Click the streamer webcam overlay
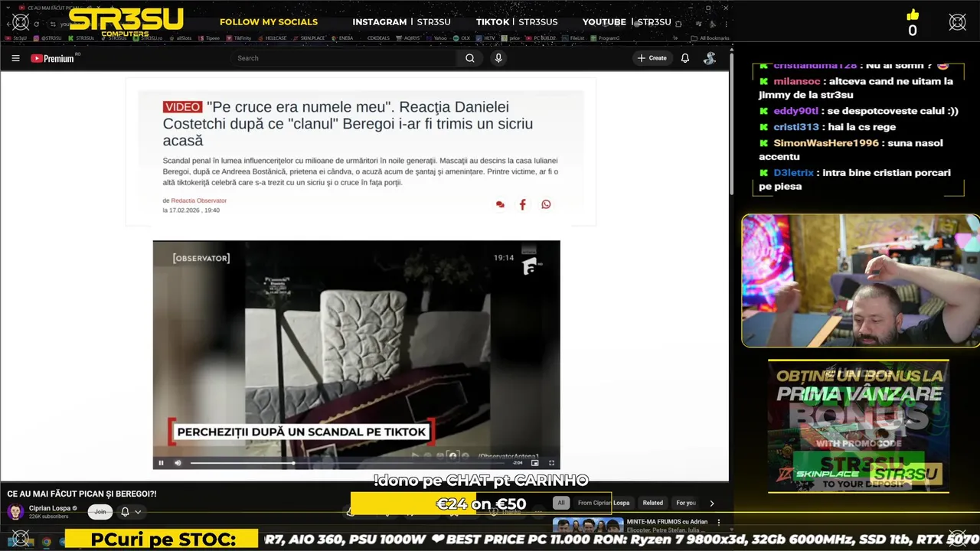The width and height of the screenshot is (980, 551). [861, 281]
